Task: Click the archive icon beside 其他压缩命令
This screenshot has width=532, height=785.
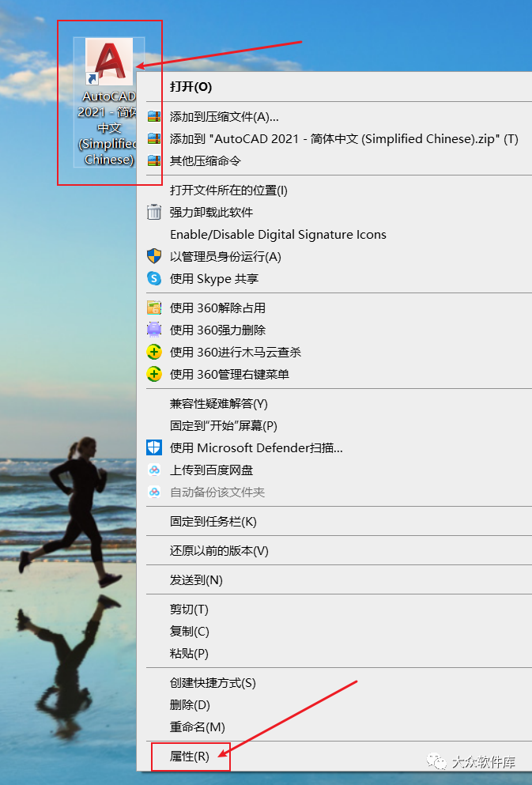Action: tap(154, 160)
